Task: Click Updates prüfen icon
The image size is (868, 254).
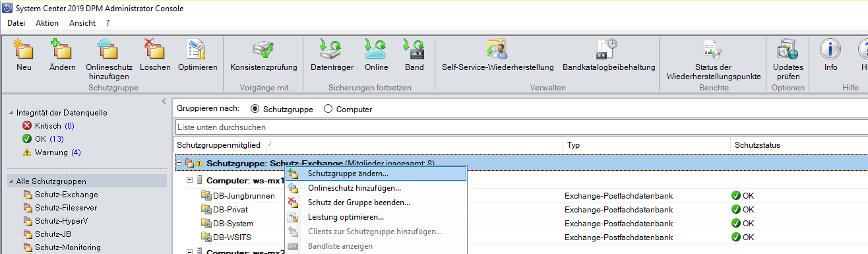Action: click(788, 49)
